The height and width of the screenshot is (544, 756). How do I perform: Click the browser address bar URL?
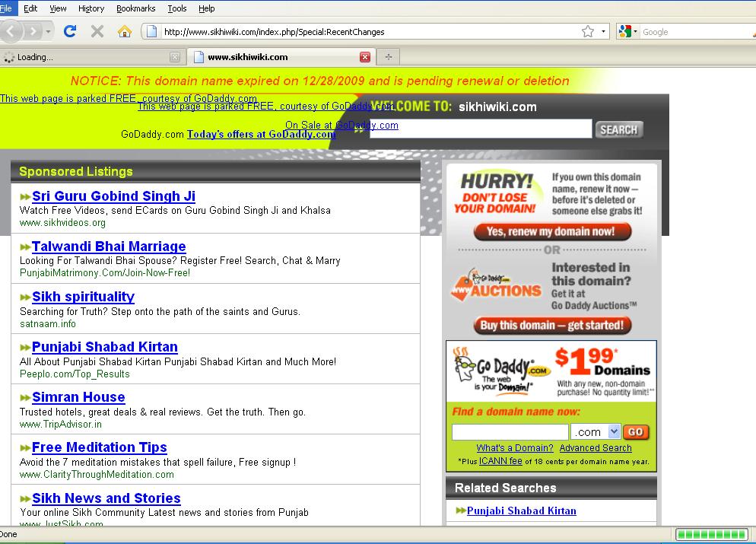[x=275, y=32]
